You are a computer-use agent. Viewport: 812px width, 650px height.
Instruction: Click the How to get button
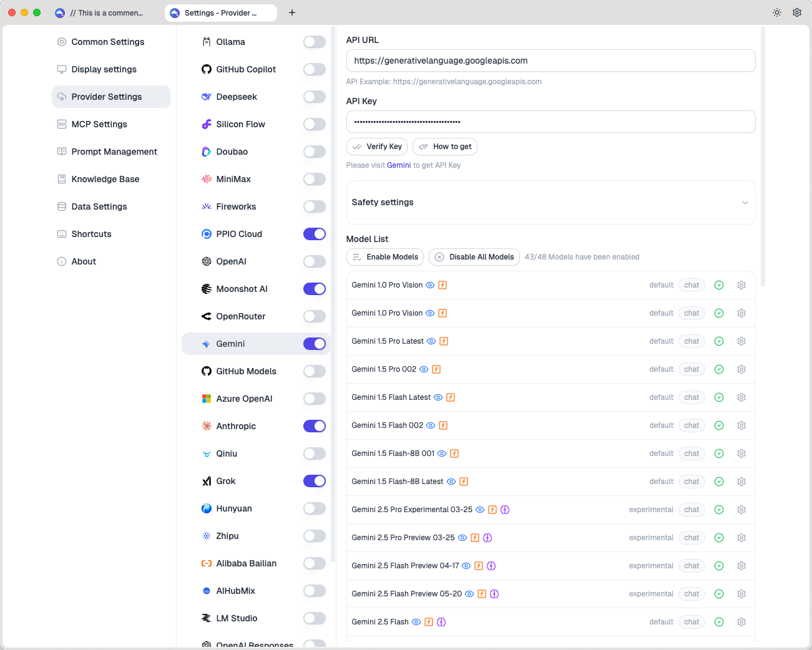pos(445,147)
